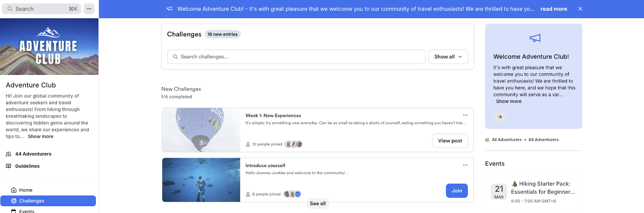Expand welcome message with Show more
Viewport: 644px width, 213px height.
click(509, 101)
